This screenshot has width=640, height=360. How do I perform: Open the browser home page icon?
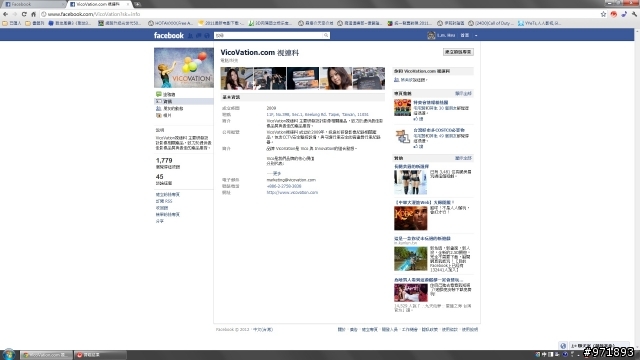point(33,14)
